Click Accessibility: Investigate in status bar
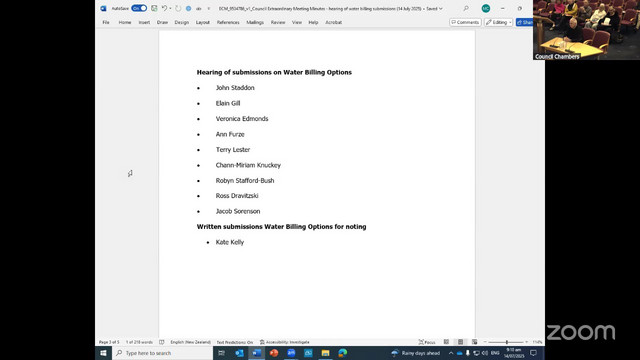Image resolution: width=640 pixels, height=360 pixels. click(284, 342)
